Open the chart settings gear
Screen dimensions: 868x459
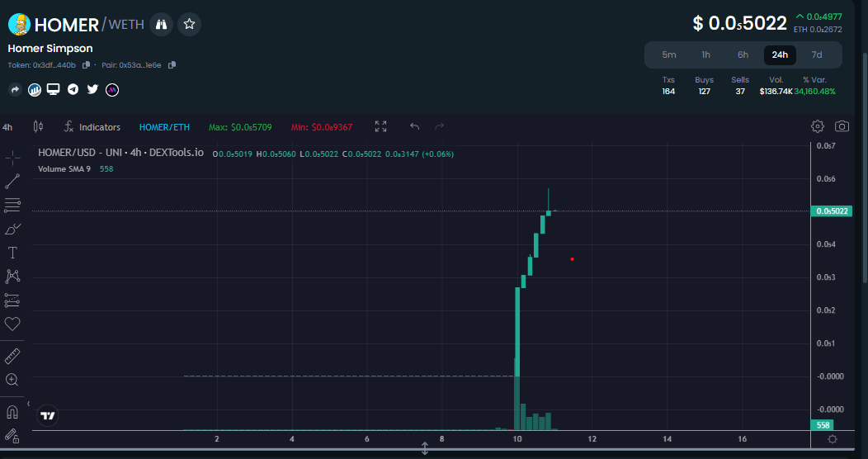818,127
